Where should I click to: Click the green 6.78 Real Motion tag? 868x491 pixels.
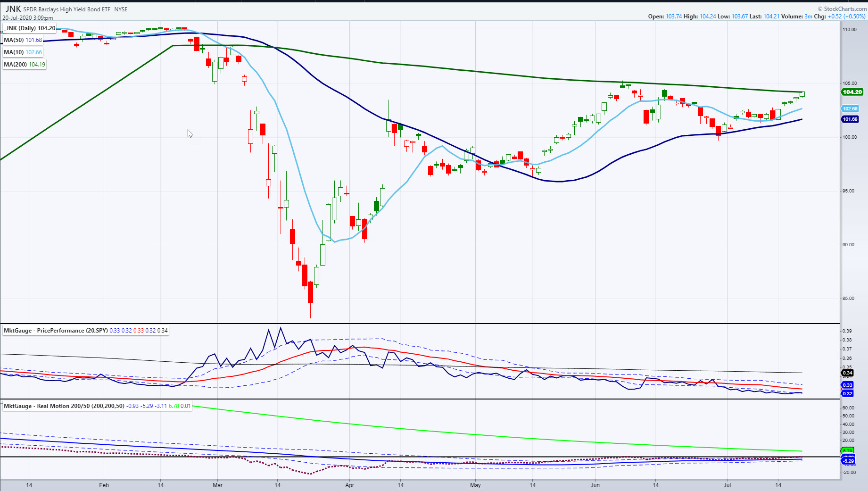click(847, 451)
